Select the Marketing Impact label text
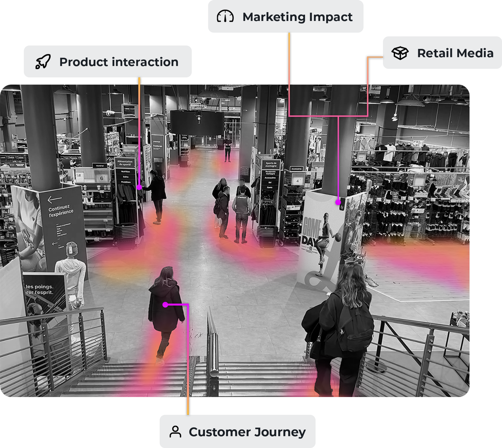Screen dimensions: 502x448 (x=297, y=17)
